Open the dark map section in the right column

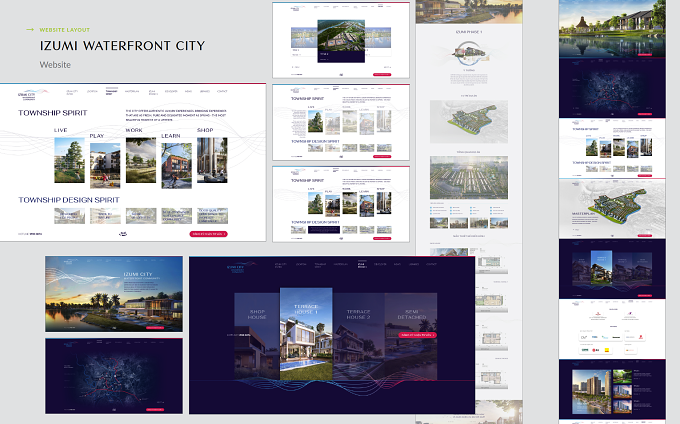pyautogui.click(x=612, y=88)
